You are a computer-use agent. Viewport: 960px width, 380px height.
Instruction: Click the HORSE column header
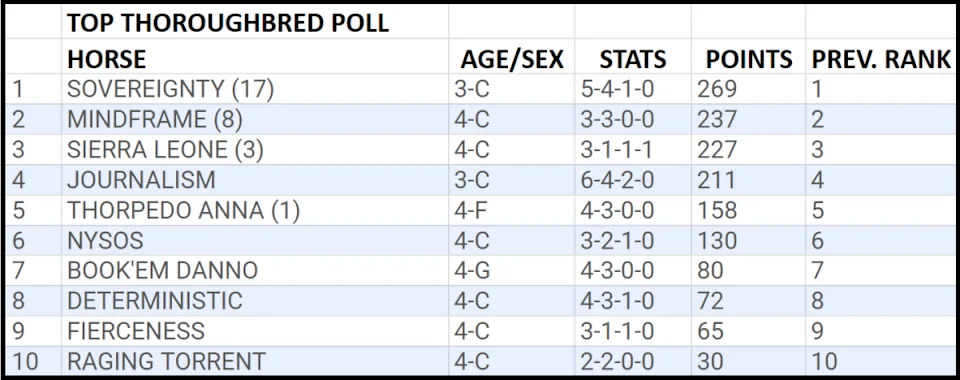coord(255,57)
